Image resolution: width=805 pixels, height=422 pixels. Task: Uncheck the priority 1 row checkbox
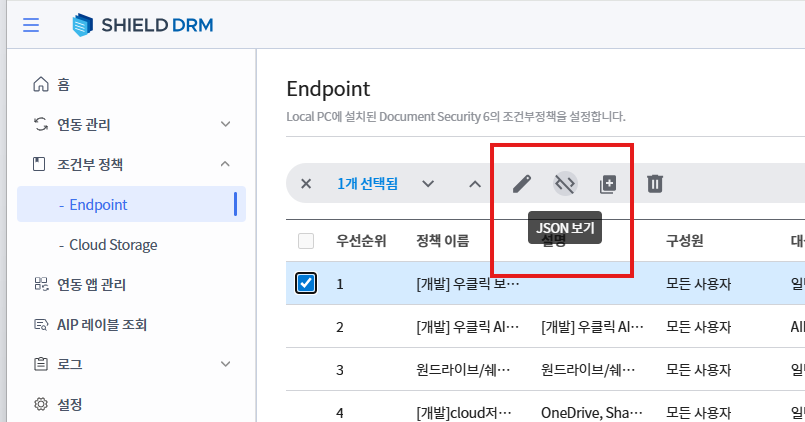(x=306, y=283)
